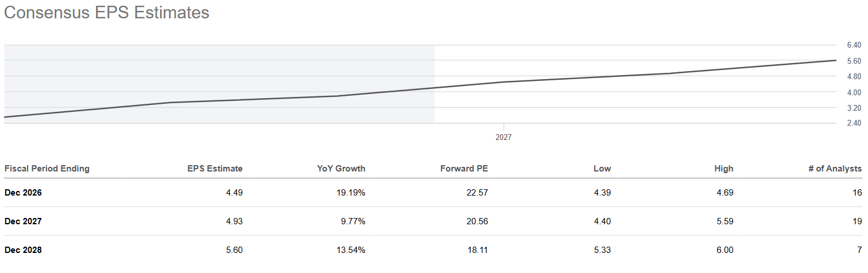The image size is (868, 273).
Task: Click the Low column header
Action: [x=602, y=169]
